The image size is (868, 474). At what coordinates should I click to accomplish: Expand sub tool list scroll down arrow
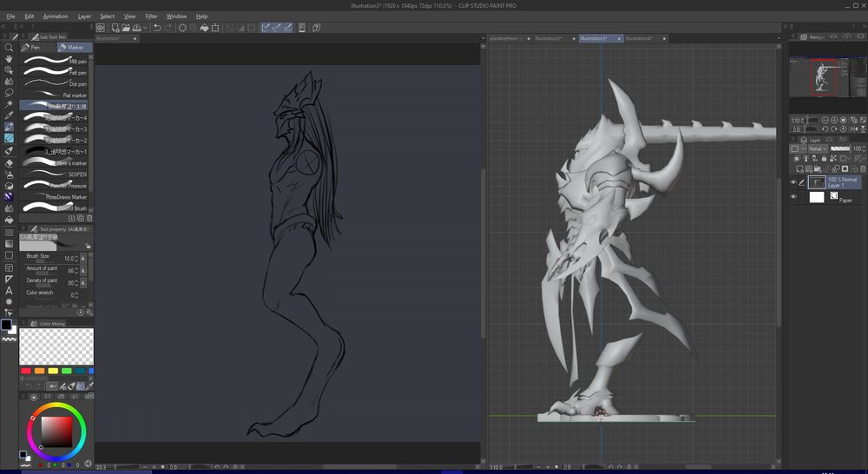[91, 210]
